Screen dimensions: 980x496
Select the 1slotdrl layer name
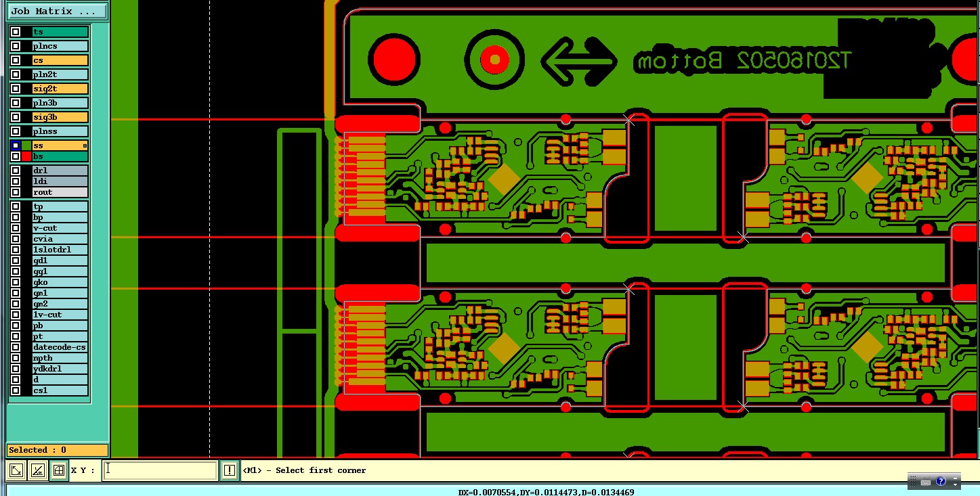pos(60,250)
